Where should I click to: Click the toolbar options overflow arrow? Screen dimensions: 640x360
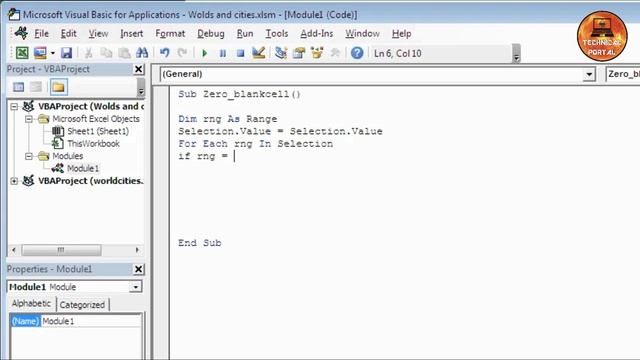(516, 54)
